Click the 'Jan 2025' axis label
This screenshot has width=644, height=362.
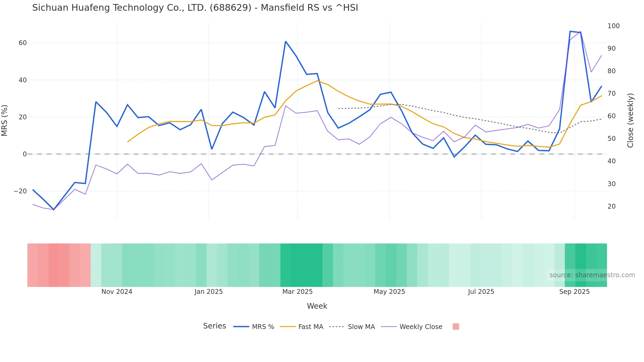(208, 292)
